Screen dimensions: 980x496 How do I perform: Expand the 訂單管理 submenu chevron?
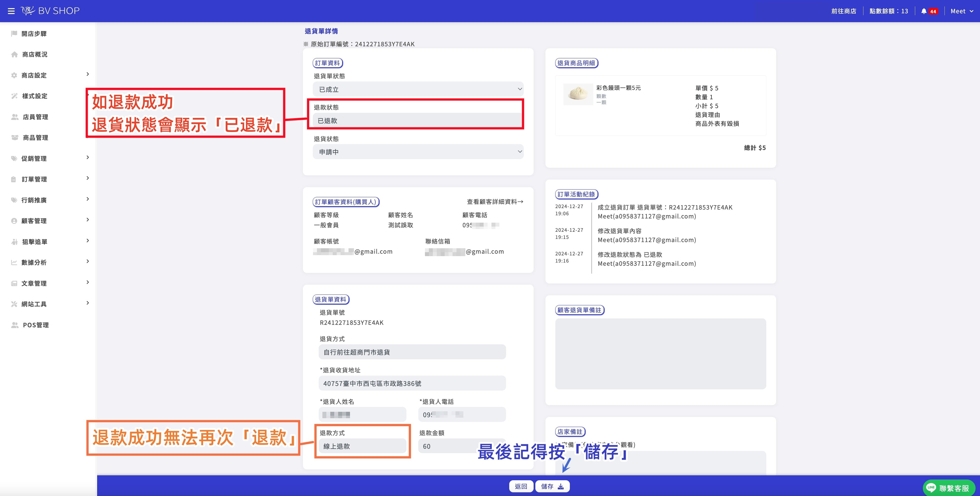(88, 178)
